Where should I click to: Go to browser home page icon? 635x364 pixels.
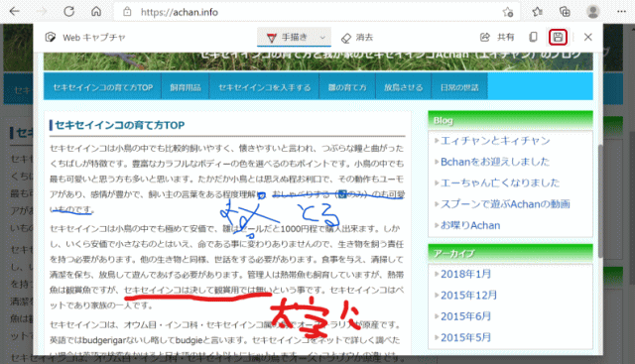coord(96,11)
